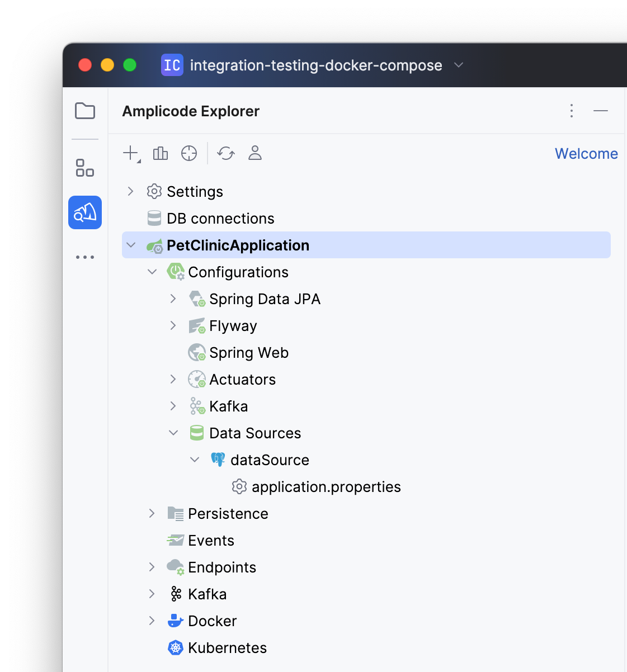The width and height of the screenshot is (627, 672).
Task: Collapse the Data Sources node
Action: (173, 433)
